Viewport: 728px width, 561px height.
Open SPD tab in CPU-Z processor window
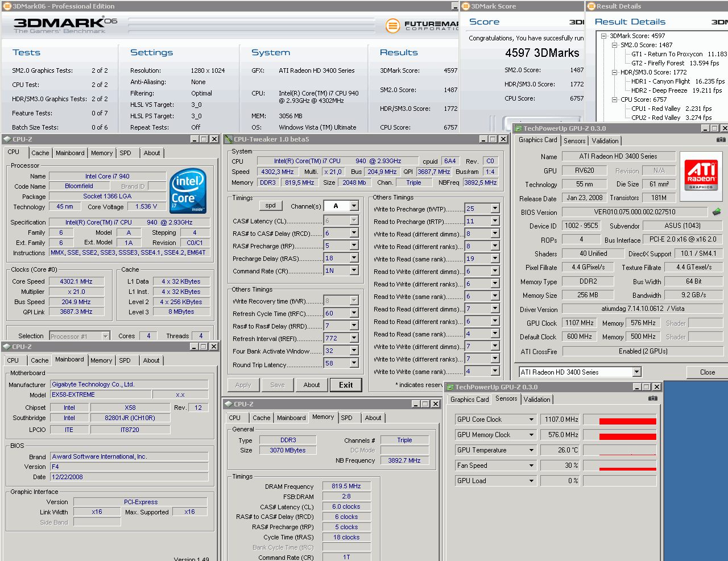126,153
